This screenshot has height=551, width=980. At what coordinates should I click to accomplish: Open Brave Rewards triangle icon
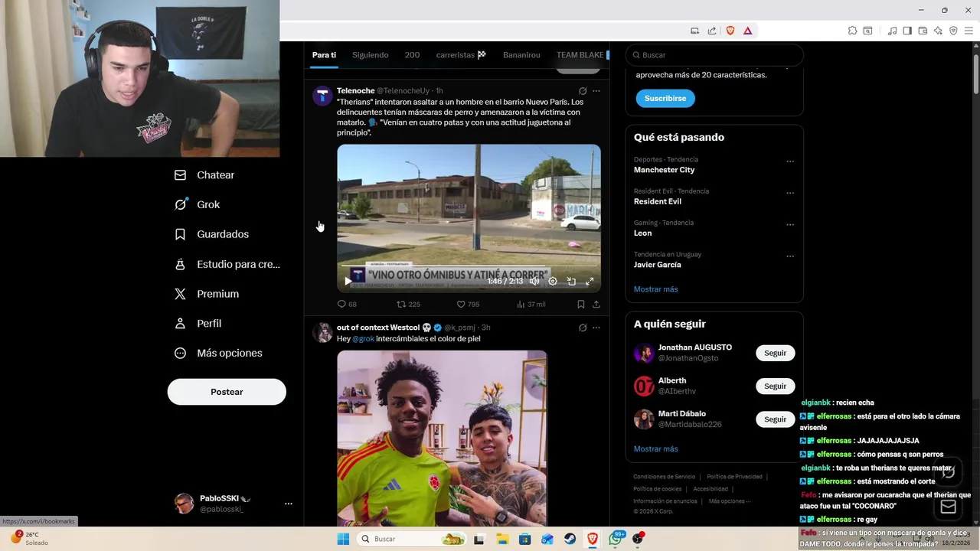coord(747,31)
